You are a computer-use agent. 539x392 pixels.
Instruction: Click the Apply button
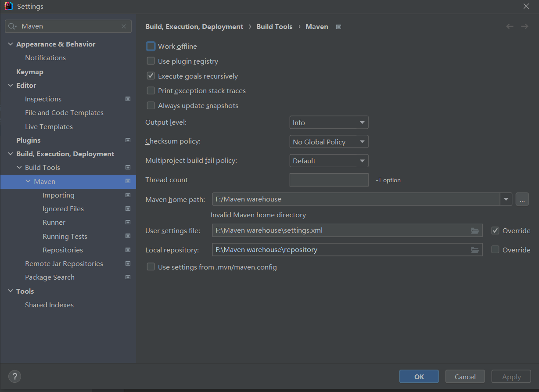point(511,377)
